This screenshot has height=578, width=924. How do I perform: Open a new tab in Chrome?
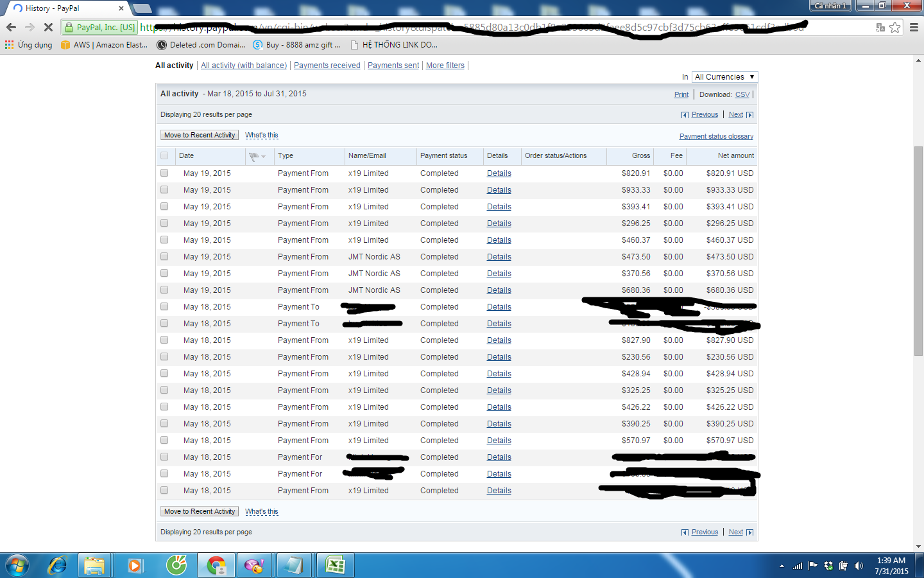pos(142,8)
